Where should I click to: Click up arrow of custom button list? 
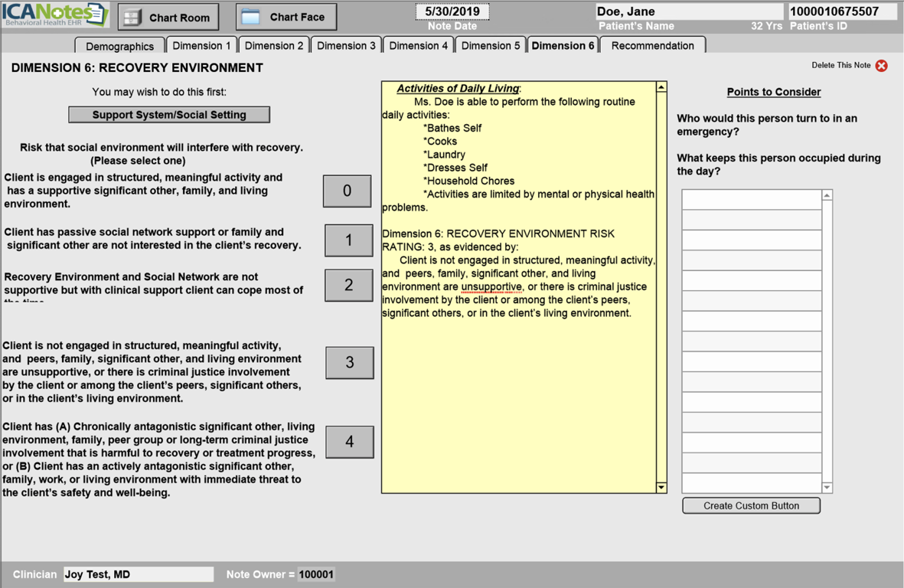click(x=827, y=196)
